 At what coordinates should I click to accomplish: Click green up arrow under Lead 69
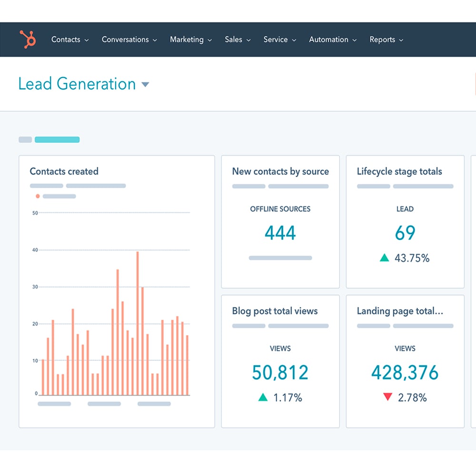[385, 258]
